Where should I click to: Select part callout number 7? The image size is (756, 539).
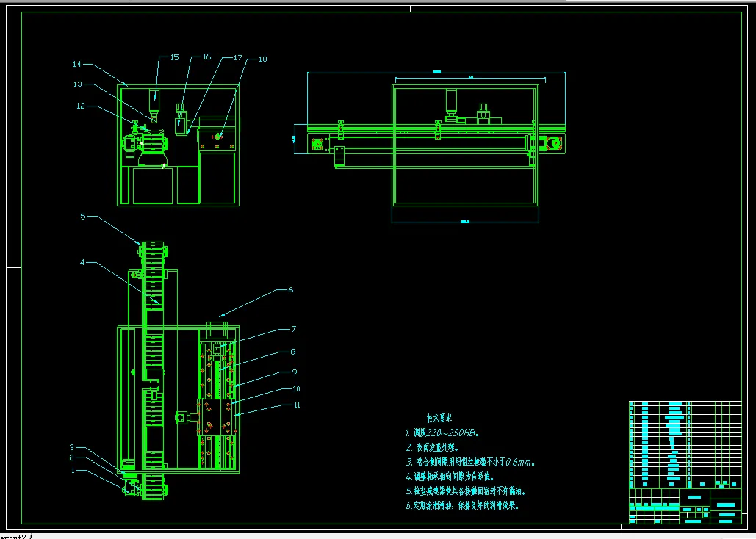click(x=293, y=329)
